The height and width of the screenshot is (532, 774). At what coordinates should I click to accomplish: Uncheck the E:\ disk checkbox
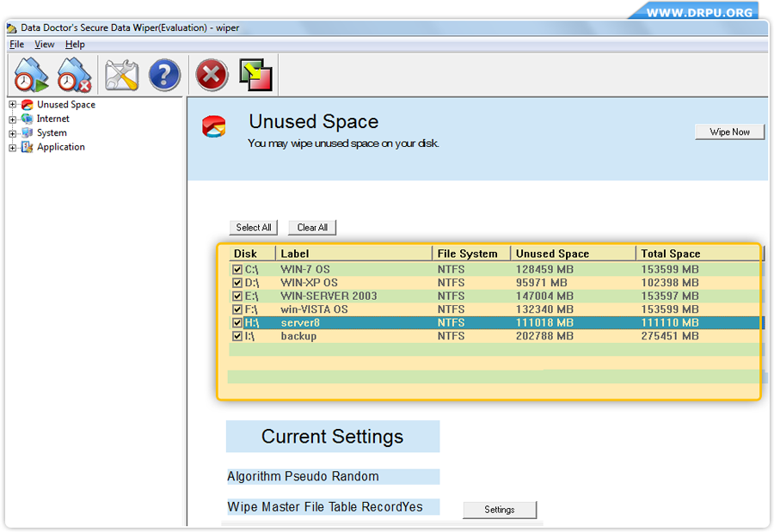pos(237,297)
